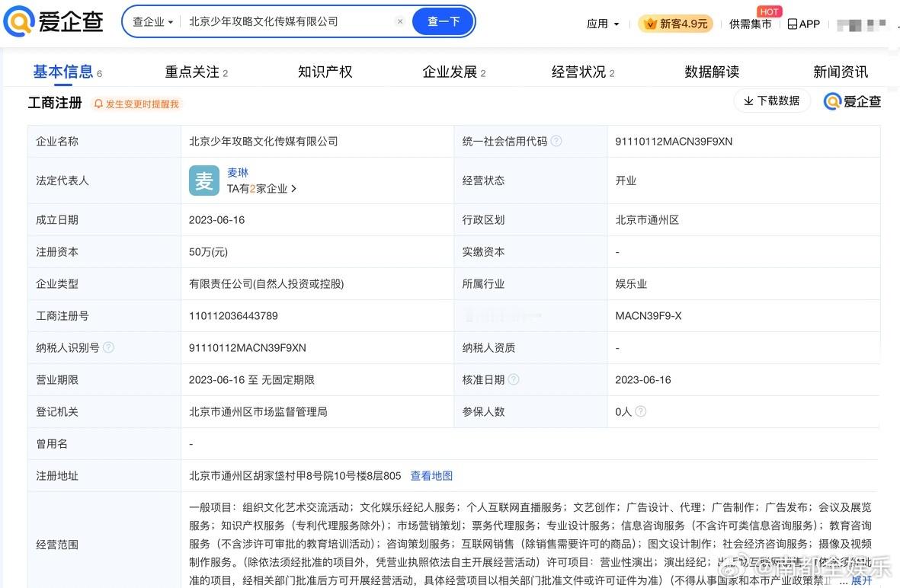
Task: Expand TA有2家企业 chevron link
Action: [x=261, y=189]
